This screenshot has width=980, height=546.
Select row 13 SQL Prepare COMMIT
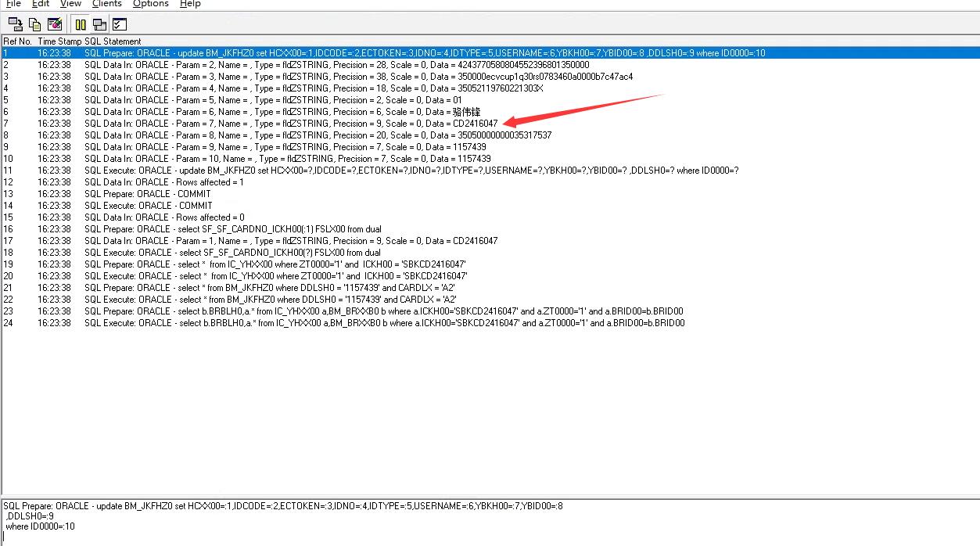tap(490, 194)
